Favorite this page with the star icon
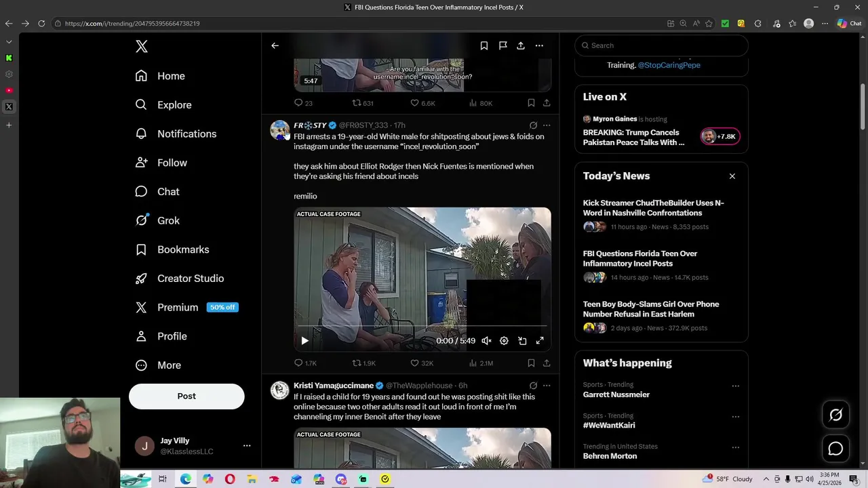The width and height of the screenshot is (868, 488). 709,23
